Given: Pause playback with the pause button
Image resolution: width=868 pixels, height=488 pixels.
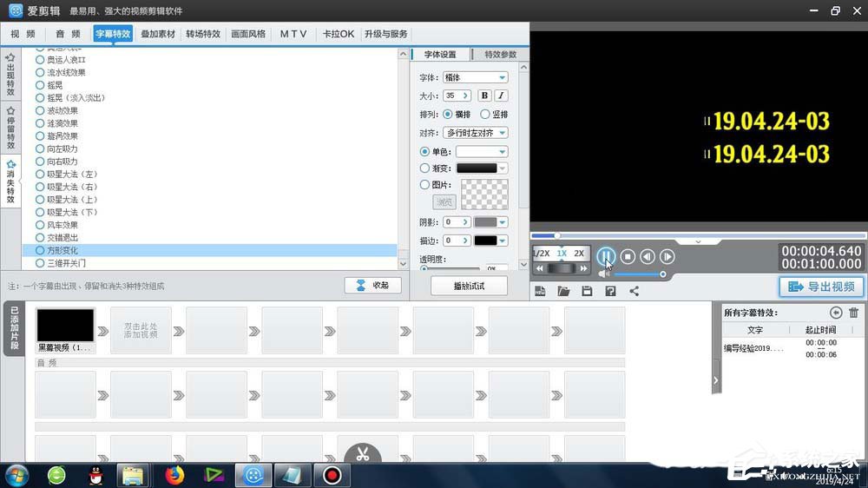Looking at the screenshot, I should click(x=606, y=256).
